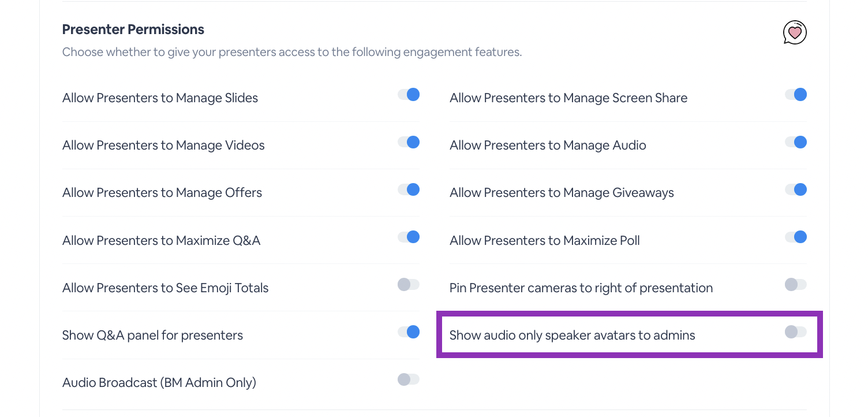Turn off Allow Presenters to Manage Screen Share

796,94
